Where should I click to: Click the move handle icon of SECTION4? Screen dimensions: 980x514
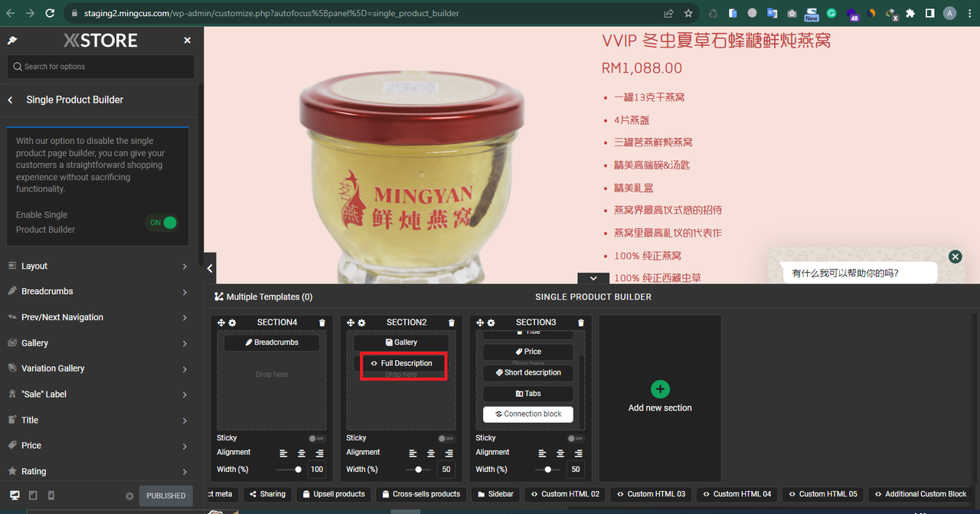pyautogui.click(x=221, y=322)
